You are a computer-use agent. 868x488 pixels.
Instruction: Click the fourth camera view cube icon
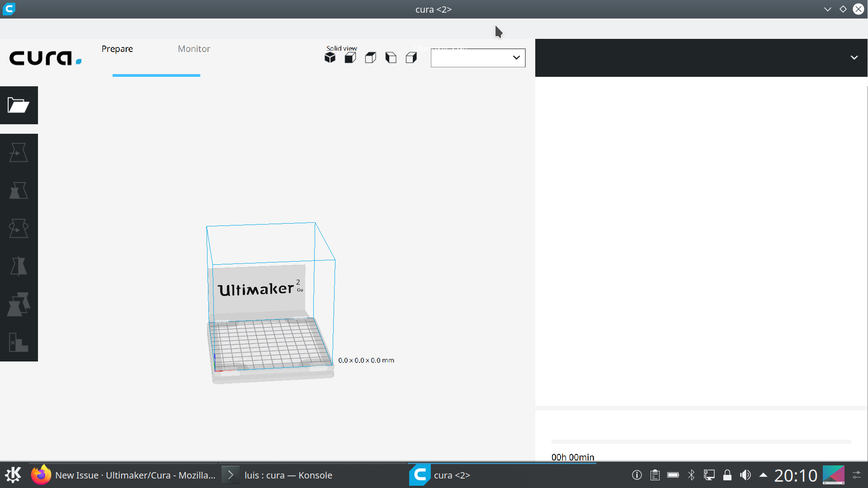pos(391,58)
